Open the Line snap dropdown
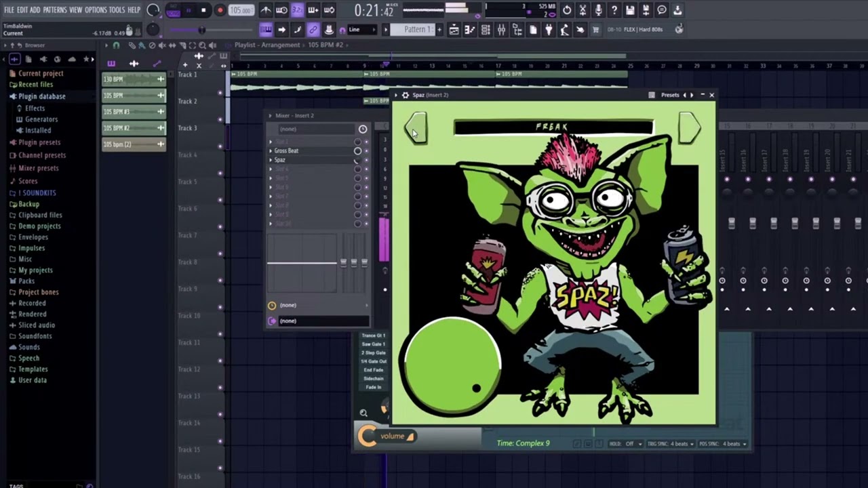868x488 pixels. [x=362, y=30]
